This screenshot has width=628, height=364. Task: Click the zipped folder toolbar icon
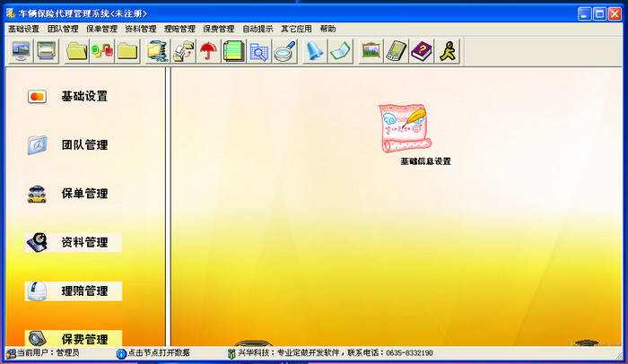(x=157, y=51)
